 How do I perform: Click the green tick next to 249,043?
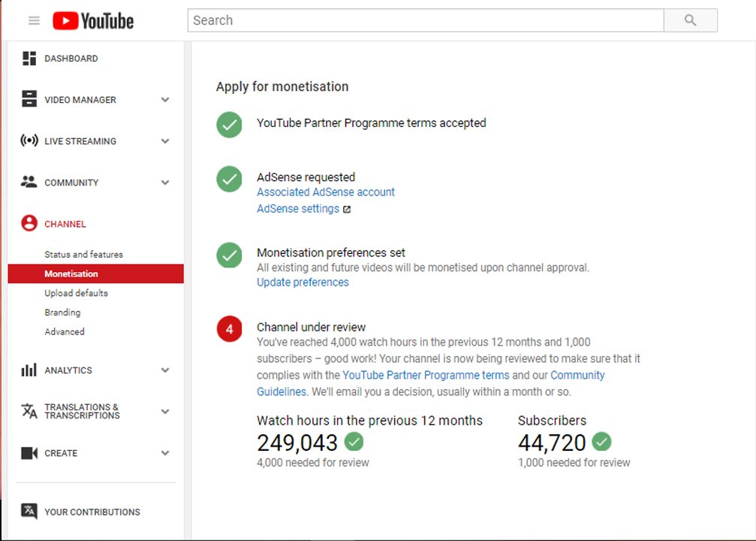point(354,442)
